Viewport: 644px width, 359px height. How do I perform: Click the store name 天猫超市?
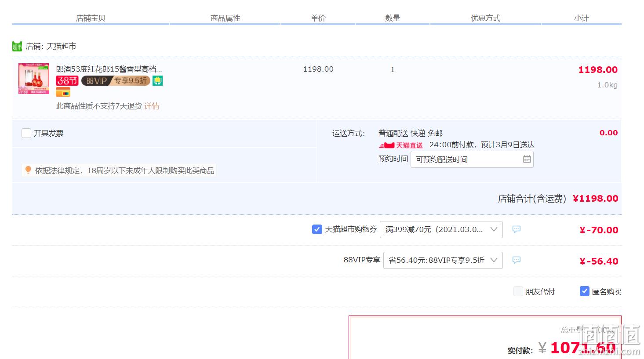61,46
